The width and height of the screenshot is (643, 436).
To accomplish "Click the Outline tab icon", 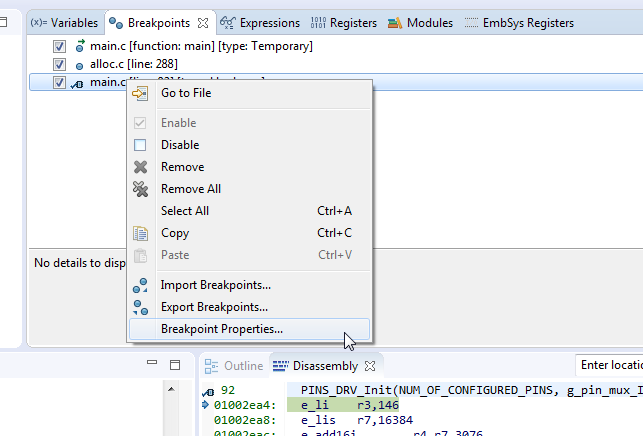I will [x=211, y=366].
